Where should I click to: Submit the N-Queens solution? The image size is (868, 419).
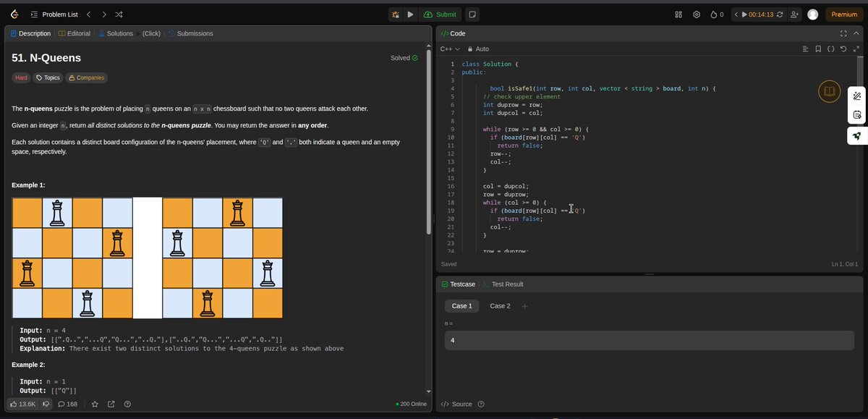441,14
